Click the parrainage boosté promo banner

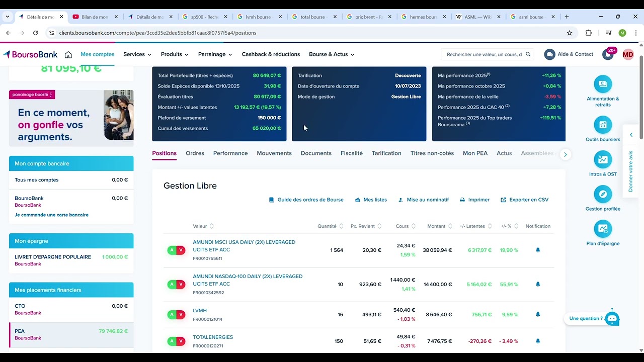point(71,118)
